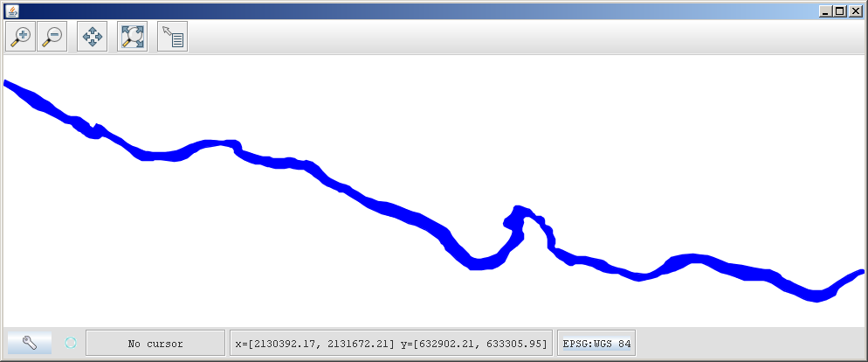The image size is (868, 362).
Task: Maximize the map viewer window
Action: point(840,10)
